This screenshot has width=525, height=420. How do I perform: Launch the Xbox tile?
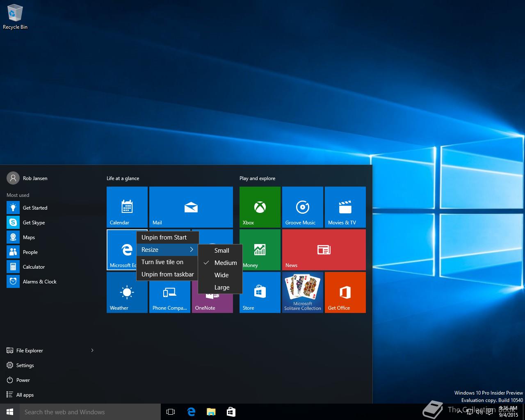pos(260,207)
